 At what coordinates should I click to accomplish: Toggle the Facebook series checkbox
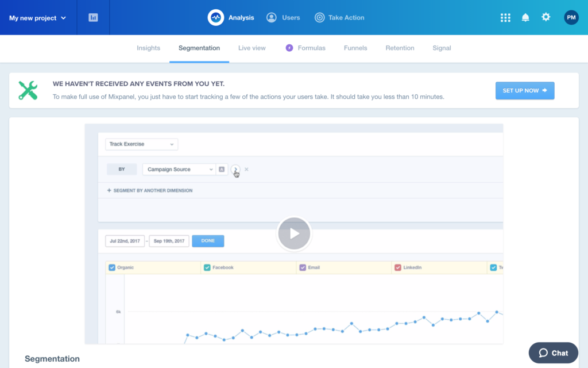point(207,267)
